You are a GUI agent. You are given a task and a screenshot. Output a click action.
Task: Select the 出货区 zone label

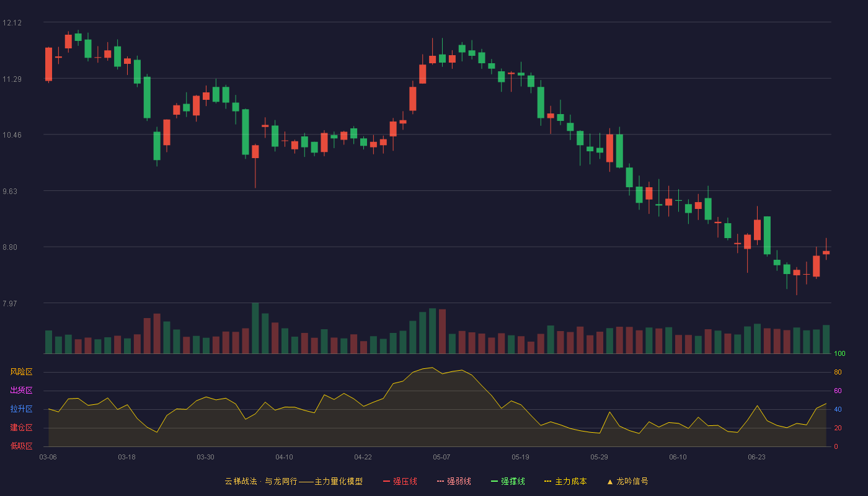point(21,391)
